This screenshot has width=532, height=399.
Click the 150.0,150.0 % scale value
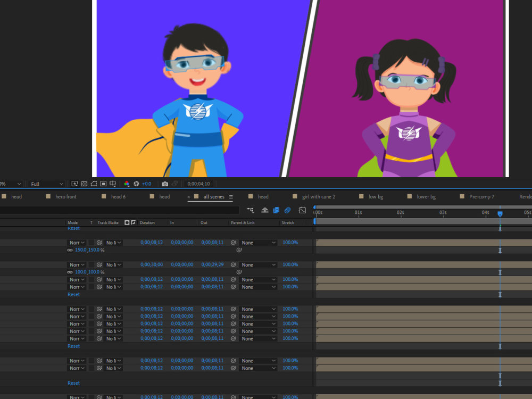point(89,250)
